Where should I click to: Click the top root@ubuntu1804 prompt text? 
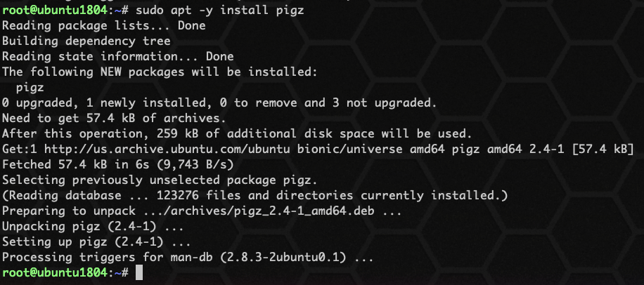(56, 11)
